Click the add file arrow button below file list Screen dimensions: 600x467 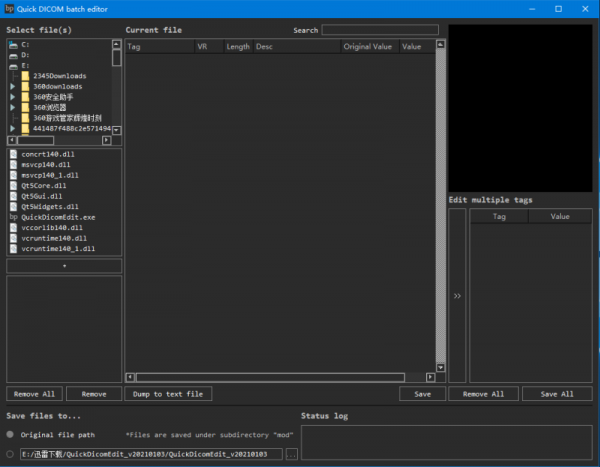[x=64, y=266]
